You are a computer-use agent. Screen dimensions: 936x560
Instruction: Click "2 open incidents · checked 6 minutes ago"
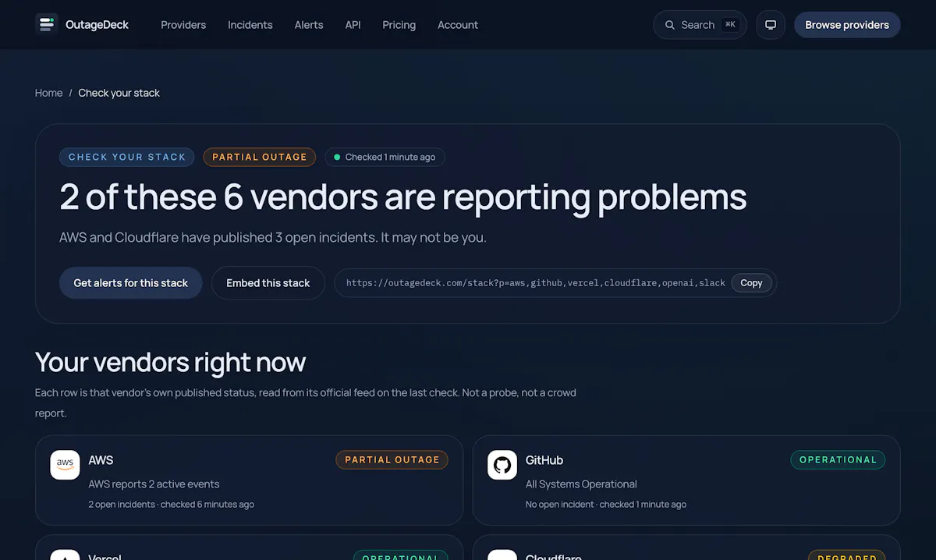[x=172, y=505]
